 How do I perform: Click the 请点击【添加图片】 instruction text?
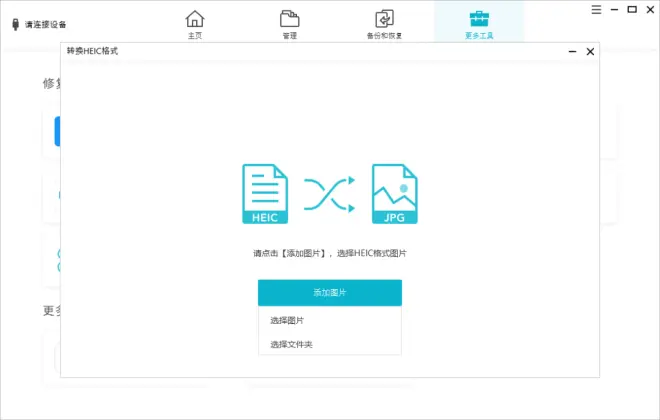(x=330, y=253)
